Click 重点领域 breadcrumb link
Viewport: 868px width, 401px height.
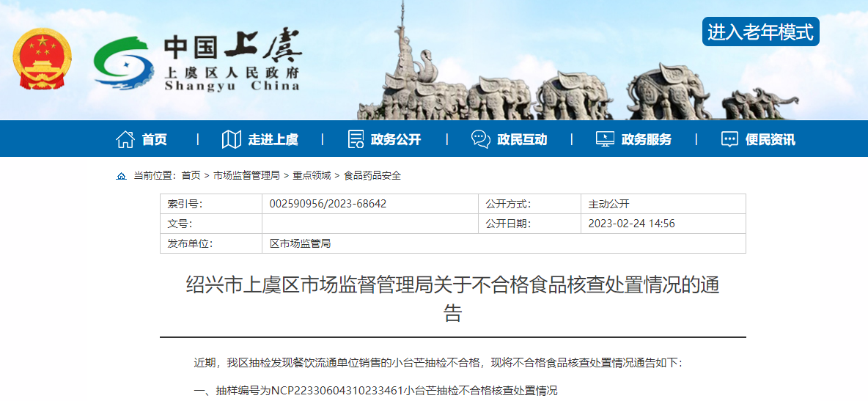[312, 176]
